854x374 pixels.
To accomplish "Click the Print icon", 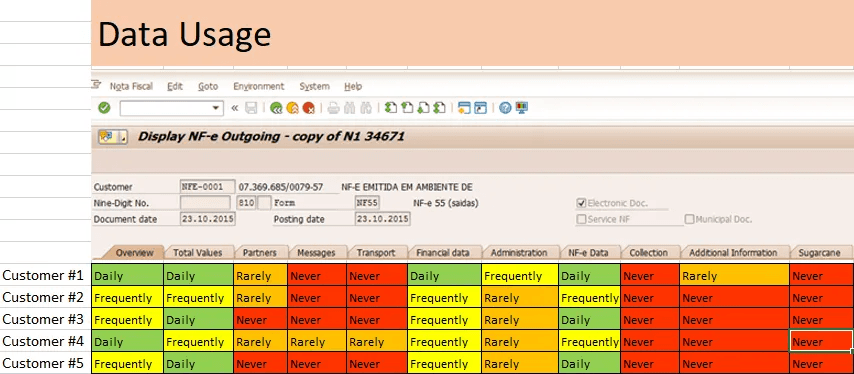I will tap(333, 108).
